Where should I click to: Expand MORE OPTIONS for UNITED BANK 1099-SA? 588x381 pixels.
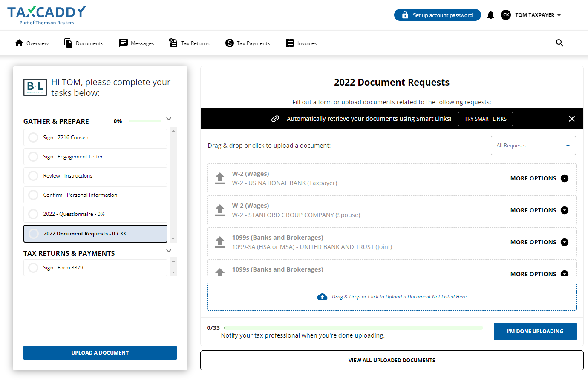(x=539, y=242)
